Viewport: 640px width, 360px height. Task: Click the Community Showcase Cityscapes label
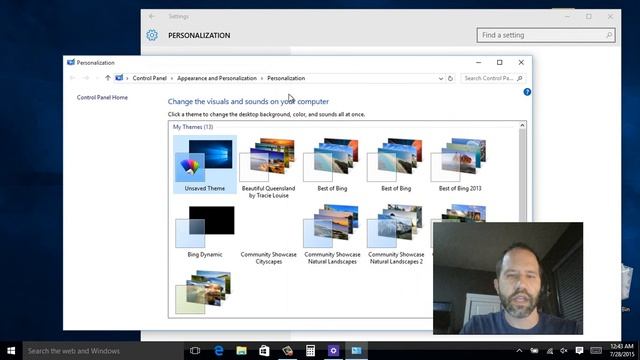coord(269,258)
